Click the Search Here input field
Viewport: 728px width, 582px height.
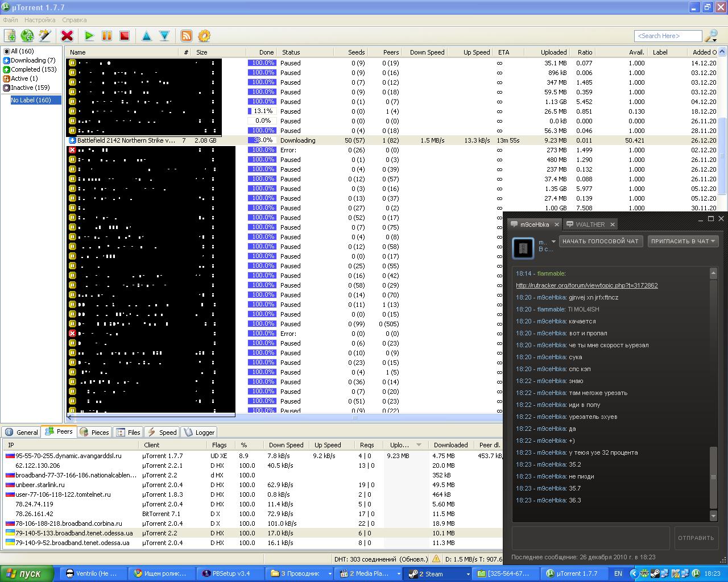click(x=668, y=36)
